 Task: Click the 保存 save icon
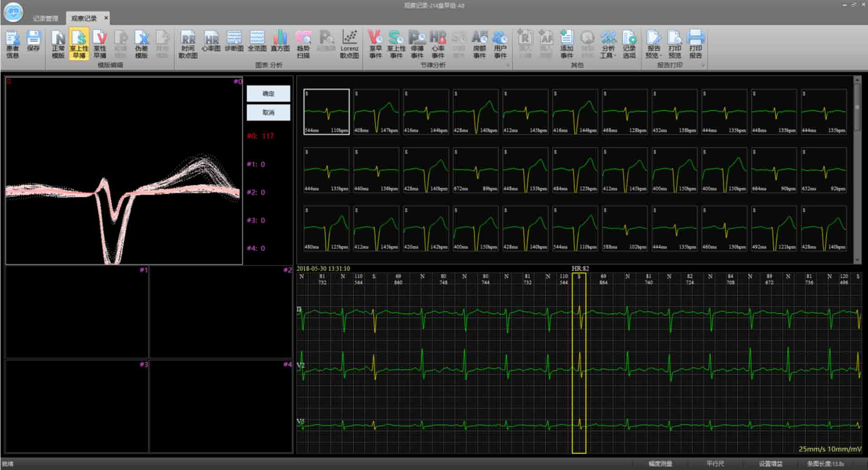coord(34,41)
